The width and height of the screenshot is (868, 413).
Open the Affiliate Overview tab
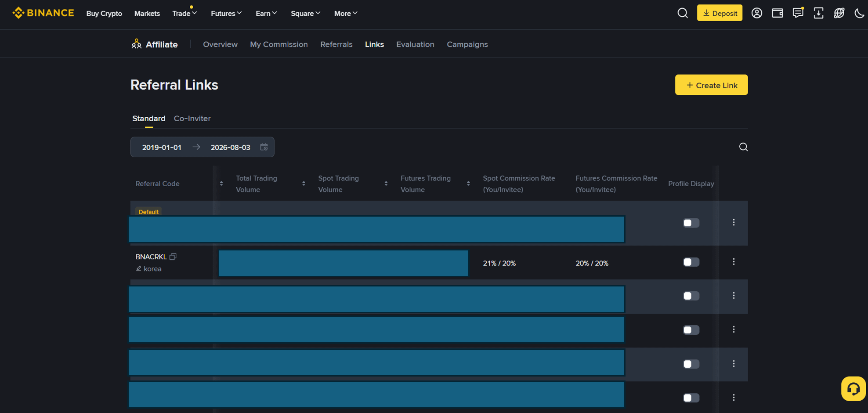[220, 44]
